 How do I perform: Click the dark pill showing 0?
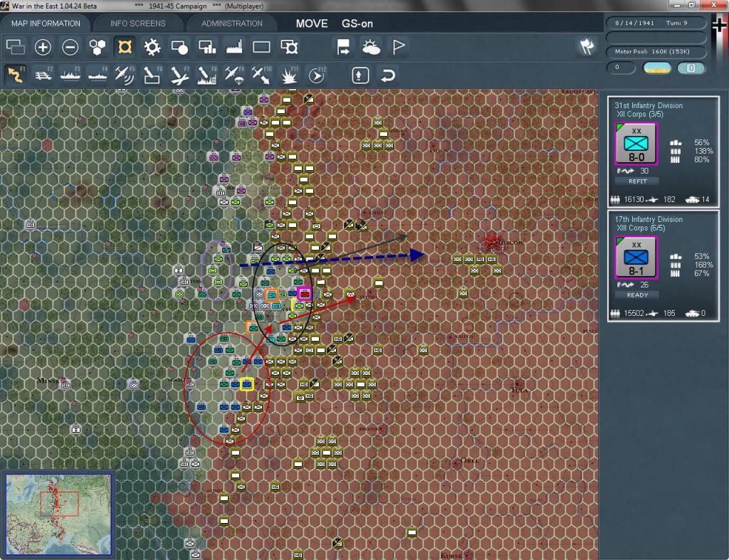pos(620,68)
